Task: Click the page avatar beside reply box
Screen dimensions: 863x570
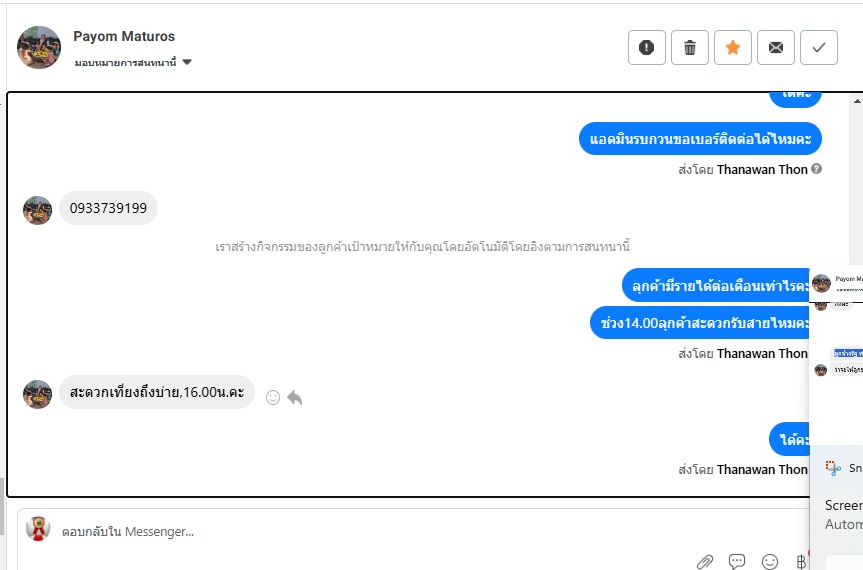Action: (38, 529)
